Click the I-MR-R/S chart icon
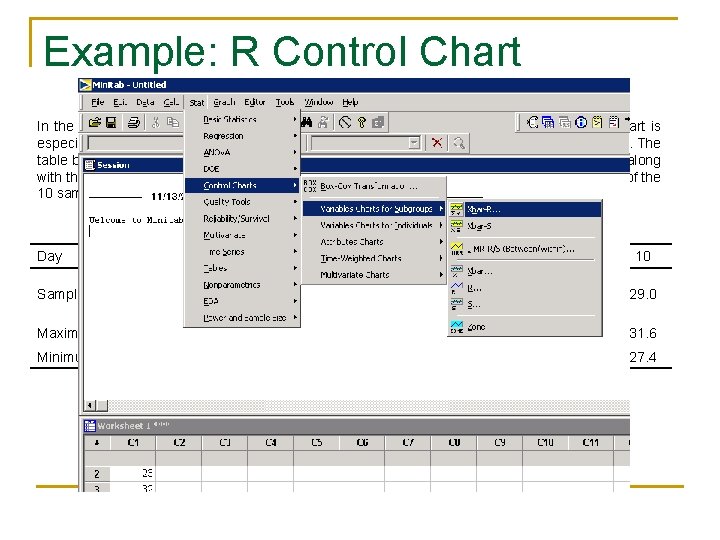The image size is (720, 540). point(456,249)
